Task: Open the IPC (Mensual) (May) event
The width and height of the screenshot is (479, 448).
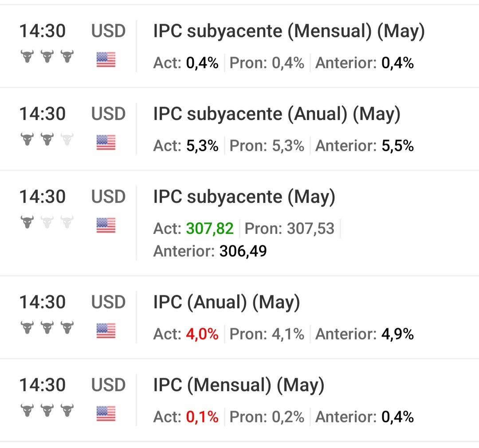Action: click(239, 385)
